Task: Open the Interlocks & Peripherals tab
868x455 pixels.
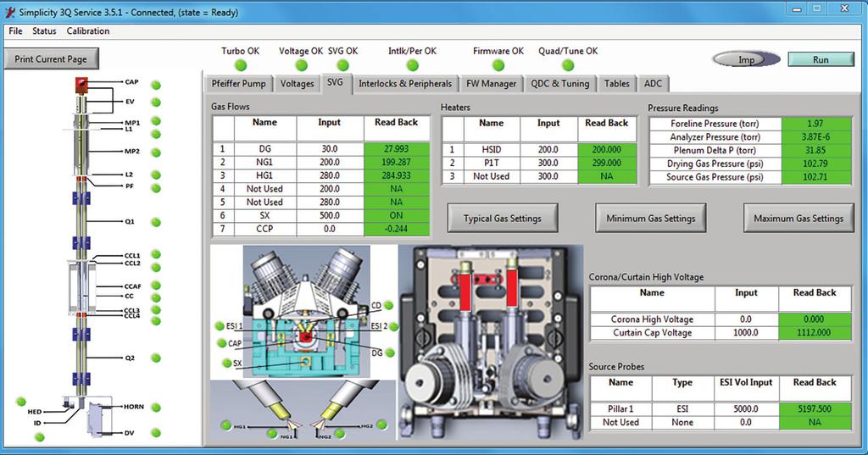Action: (405, 84)
